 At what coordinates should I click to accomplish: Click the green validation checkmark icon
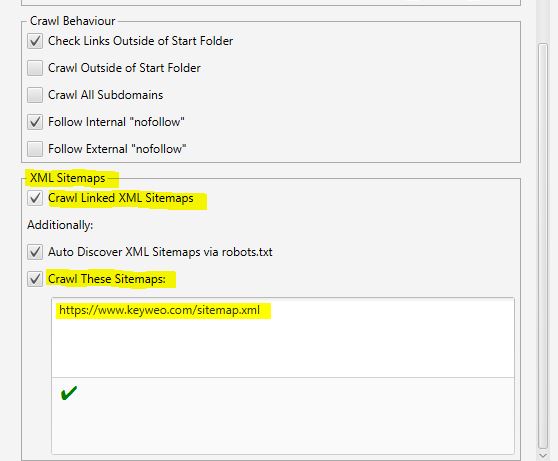69,393
